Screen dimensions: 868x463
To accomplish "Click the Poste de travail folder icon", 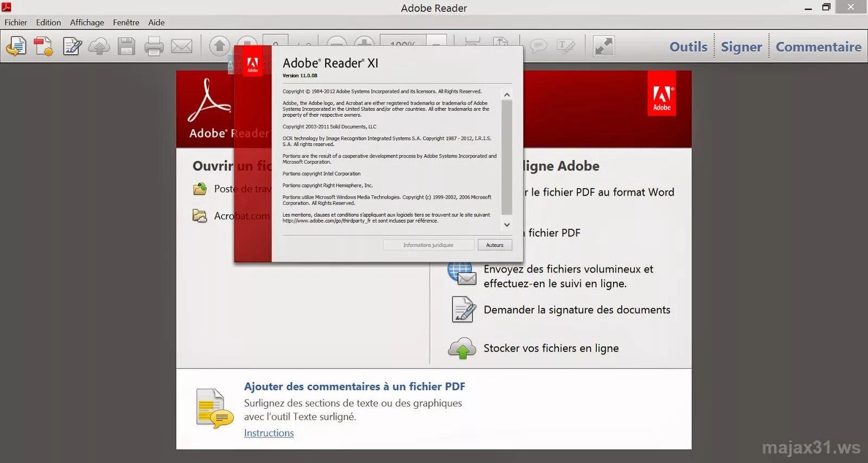I will click(200, 189).
